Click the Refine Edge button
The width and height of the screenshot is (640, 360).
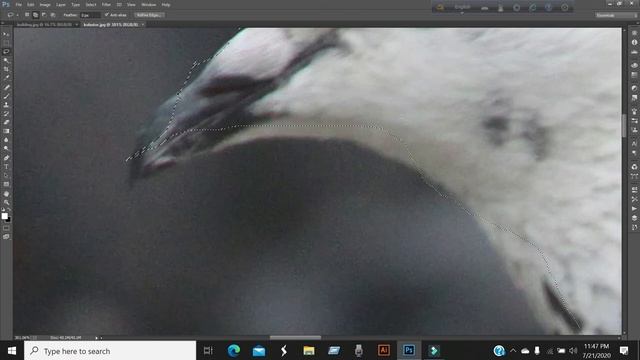(x=149, y=15)
